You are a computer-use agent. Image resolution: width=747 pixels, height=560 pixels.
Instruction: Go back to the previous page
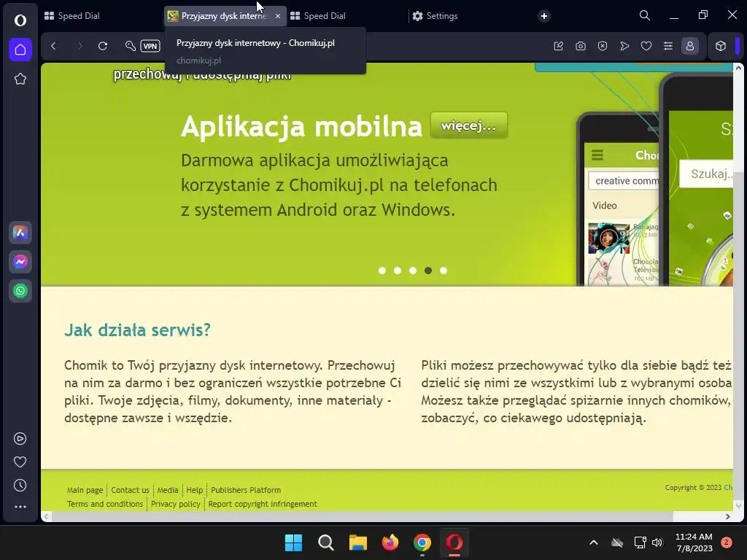[53, 46]
